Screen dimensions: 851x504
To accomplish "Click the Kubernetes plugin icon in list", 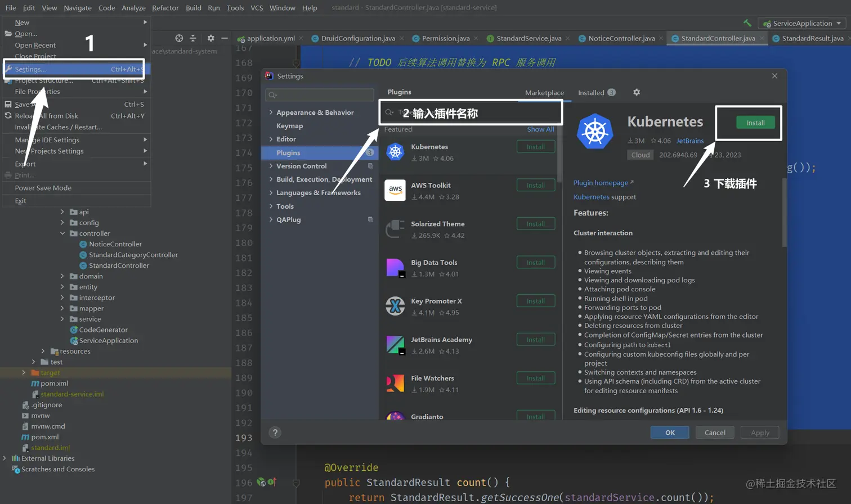I will (395, 152).
